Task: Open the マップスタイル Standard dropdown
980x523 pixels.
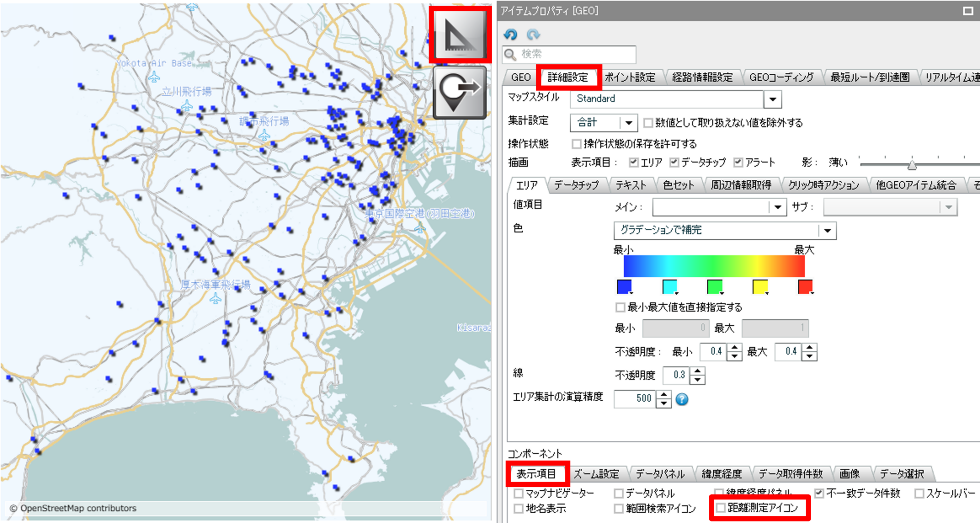Action: click(x=773, y=99)
